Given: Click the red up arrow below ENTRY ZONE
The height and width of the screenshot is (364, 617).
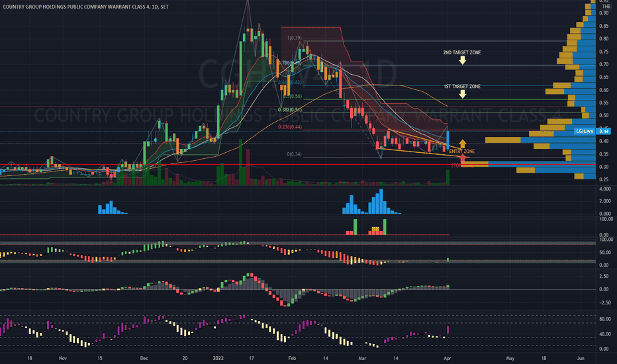Looking at the screenshot, I should click(463, 159).
